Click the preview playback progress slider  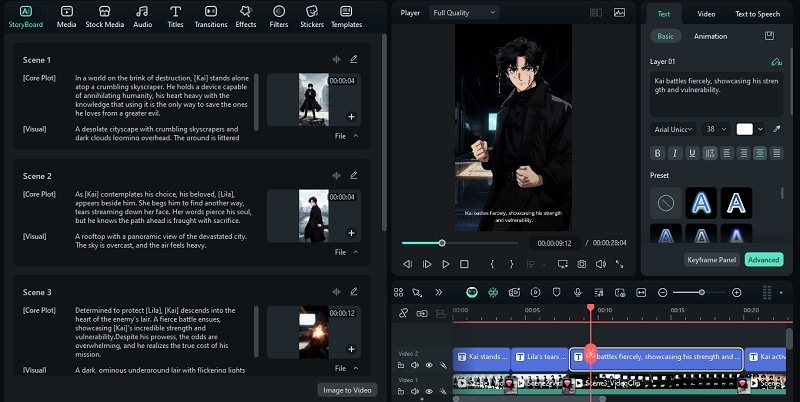coord(459,243)
